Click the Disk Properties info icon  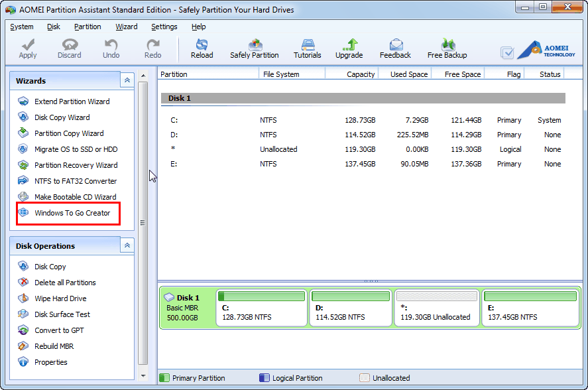[23, 362]
